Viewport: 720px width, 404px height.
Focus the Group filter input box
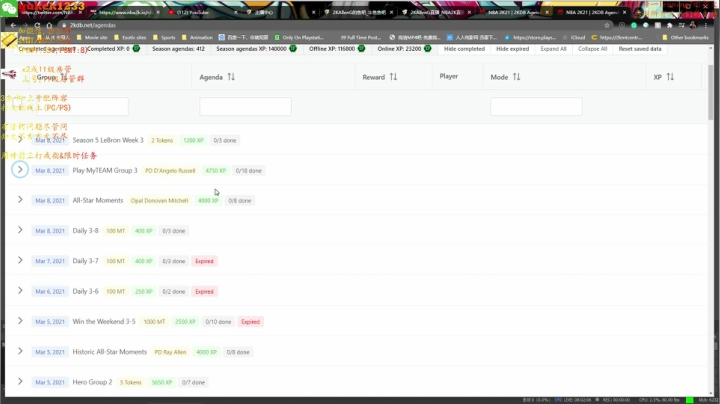click(x=82, y=107)
